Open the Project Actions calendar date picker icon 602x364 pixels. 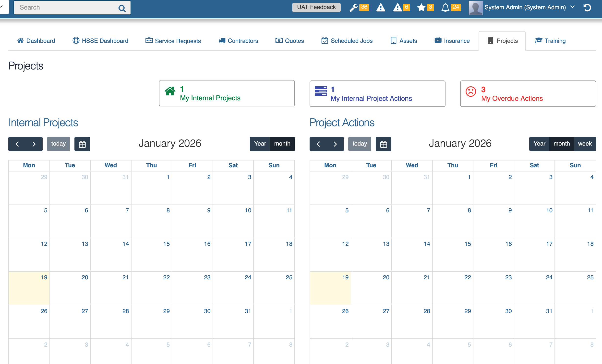pyautogui.click(x=383, y=144)
